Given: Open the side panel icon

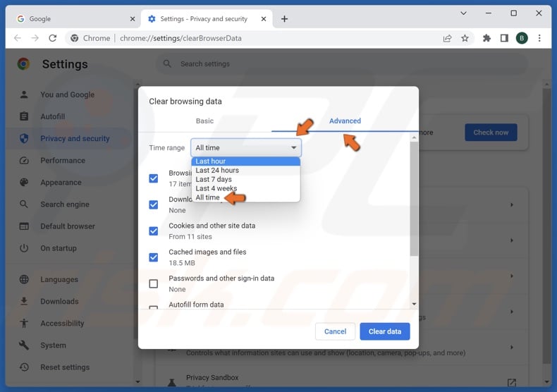Looking at the screenshot, I should pos(504,38).
